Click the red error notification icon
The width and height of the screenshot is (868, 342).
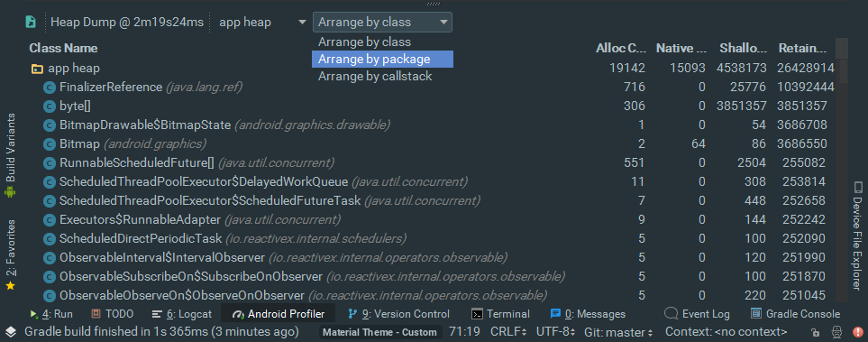[x=857, y=333]
